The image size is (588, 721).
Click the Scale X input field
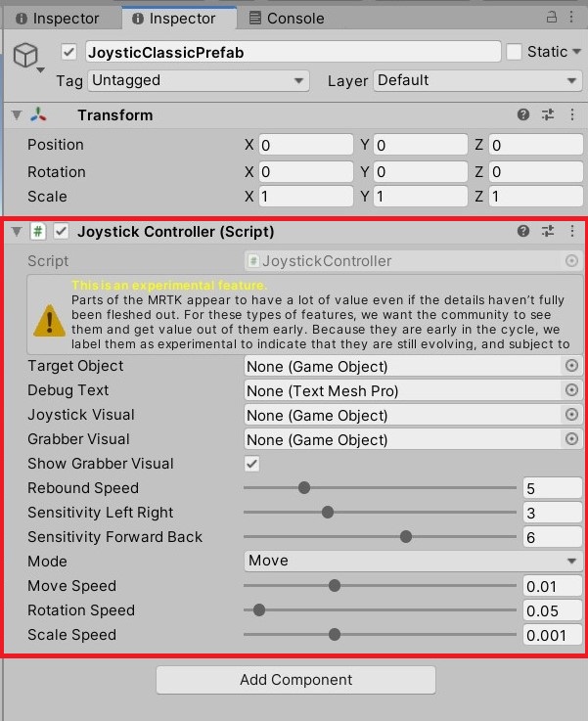[x=305, y=197]
